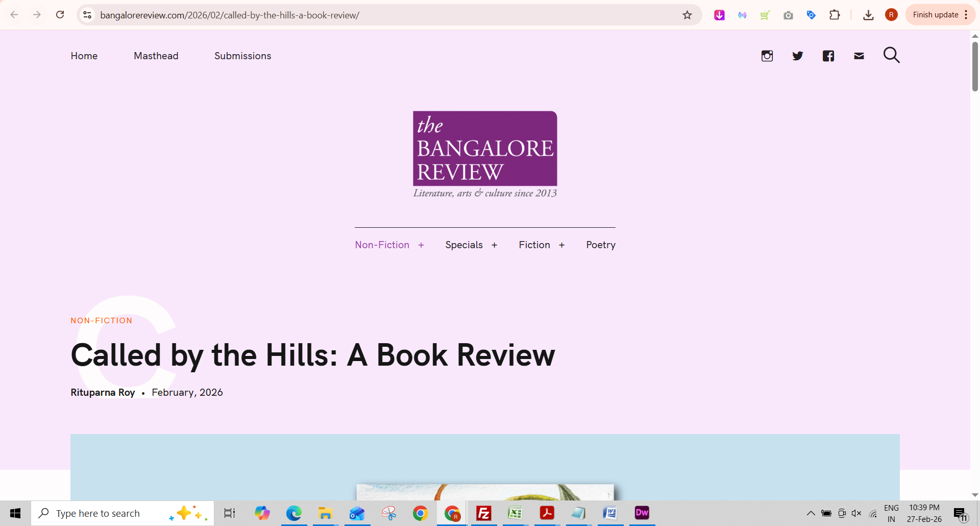Image resolution: width=980 pixels, height=526 pixels.
Task: Open the Submissions page
Action: click(x=242, y=56)
